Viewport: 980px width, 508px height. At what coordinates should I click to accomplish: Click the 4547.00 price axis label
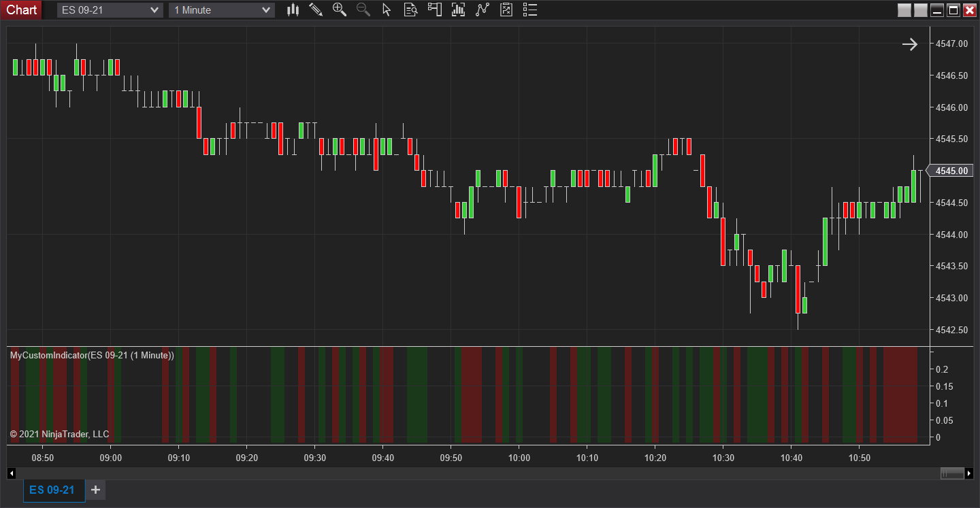(951, 44)
